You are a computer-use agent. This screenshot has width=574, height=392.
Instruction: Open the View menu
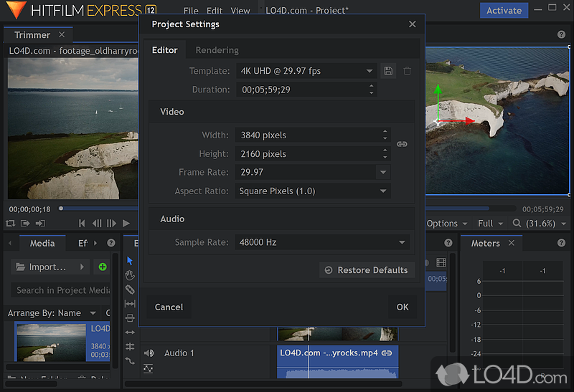click(240, 11)
